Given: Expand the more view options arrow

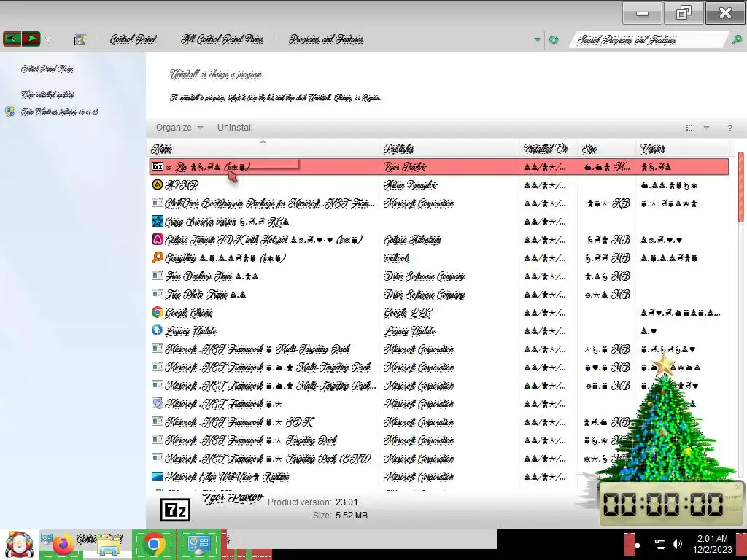Looking at the screenshot, I should tap(706, 128).
